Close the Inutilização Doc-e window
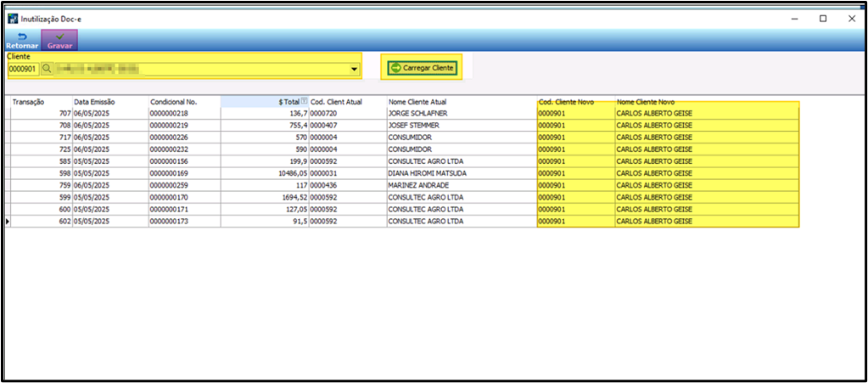 [851, 19]
